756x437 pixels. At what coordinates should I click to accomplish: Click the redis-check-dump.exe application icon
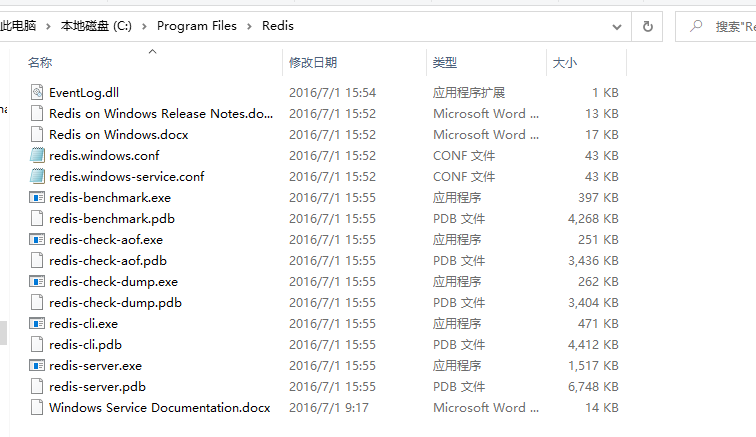click(37, 281)
